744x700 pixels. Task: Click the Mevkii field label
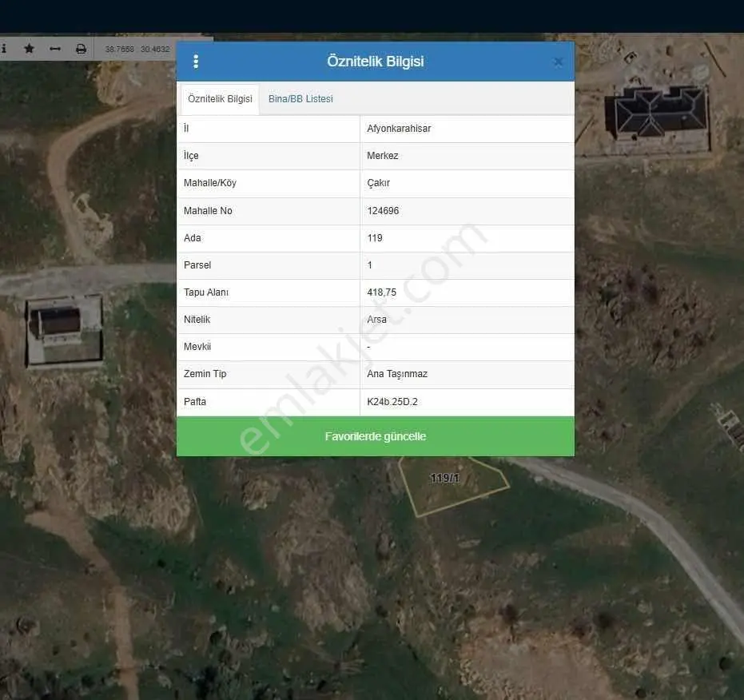click(x=197, y=347)
